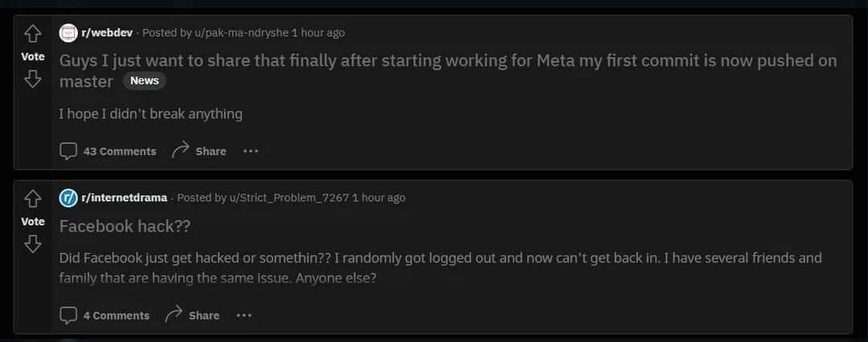Upvote the Meta first commit post
Image resolution: width=868 pixels, height=342 pixels.
(x=33, y=34)
